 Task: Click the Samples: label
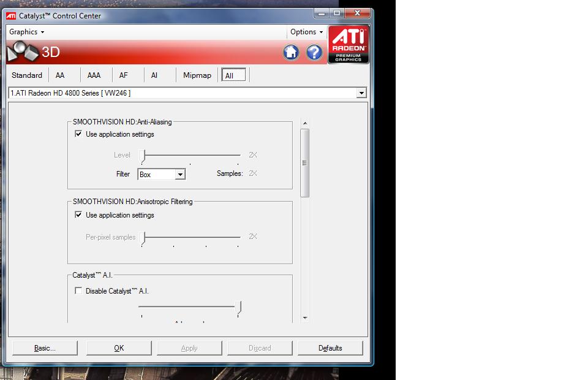point(230,173)
